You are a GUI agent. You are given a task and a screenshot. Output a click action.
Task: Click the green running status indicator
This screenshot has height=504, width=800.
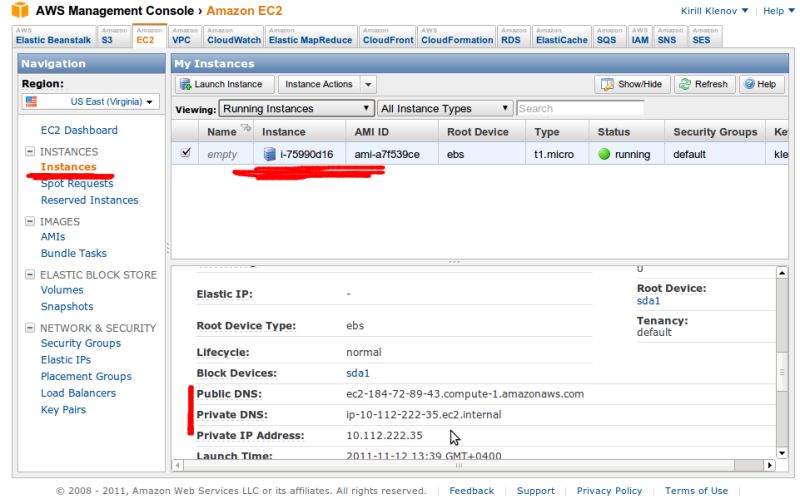pyautogui.click(x=604, y=154)
